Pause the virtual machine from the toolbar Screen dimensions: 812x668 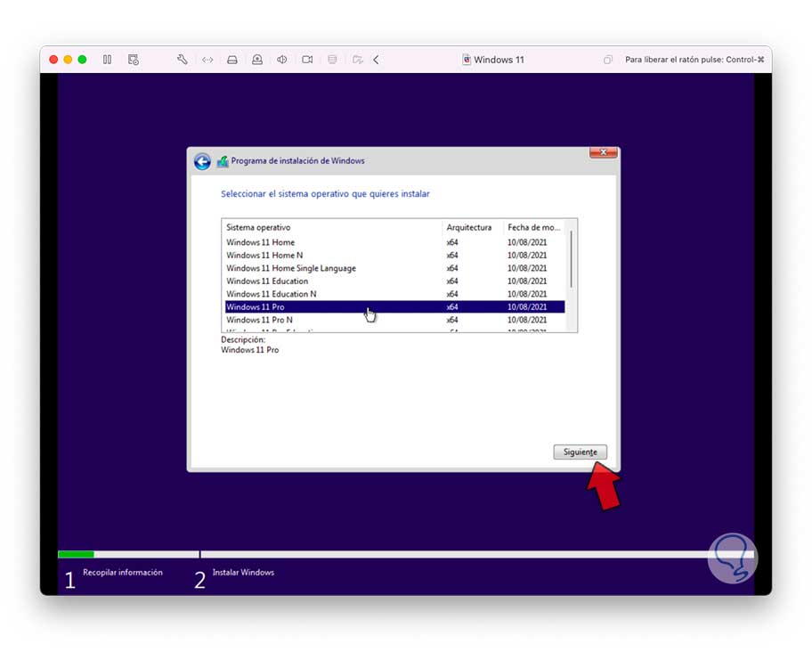point(107,60)
